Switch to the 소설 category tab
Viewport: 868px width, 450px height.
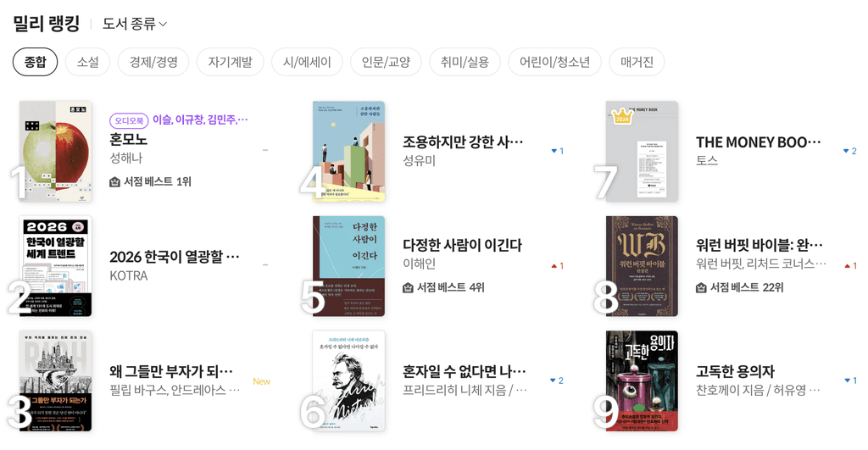(87, 62)
